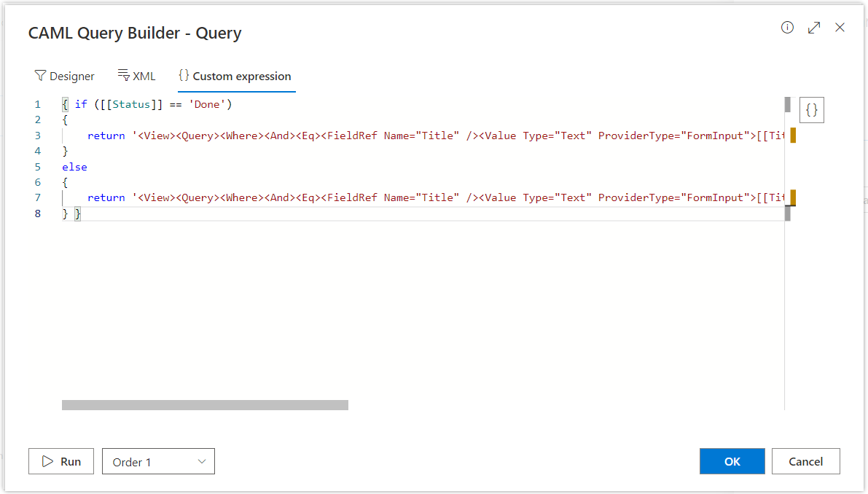Viewport: 868px width, 494px height.
Task: Click the {} icon on Custom expression tab
Action: pyautogui.click(x=184, y=75)
